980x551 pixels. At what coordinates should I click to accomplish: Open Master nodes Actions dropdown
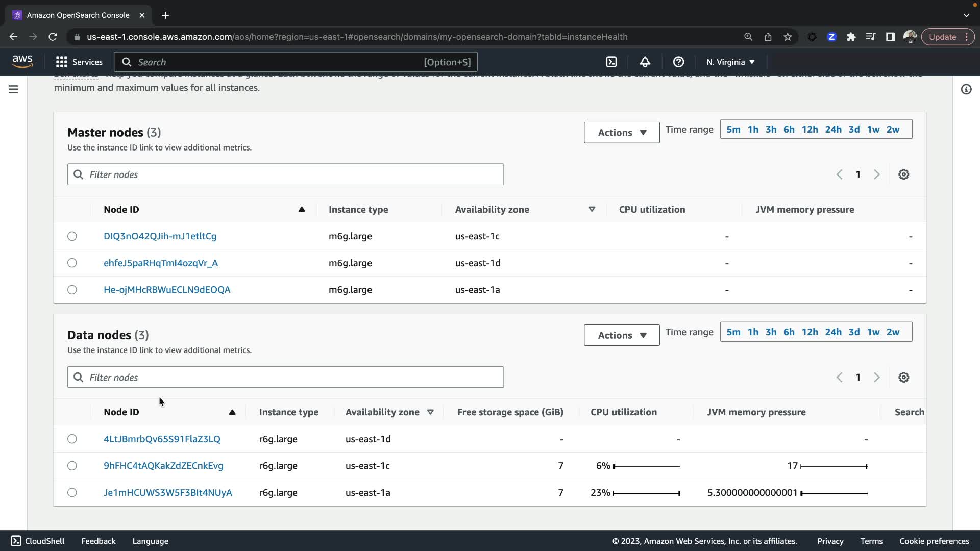[x=621, y=133]
